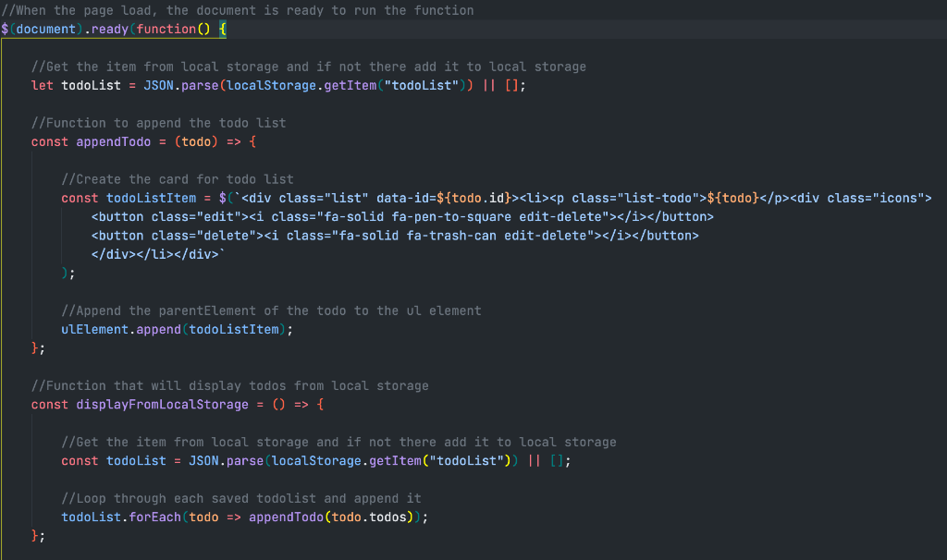Click the let keyword declaring todoList

pyautogui.click(x=42, y=85)
